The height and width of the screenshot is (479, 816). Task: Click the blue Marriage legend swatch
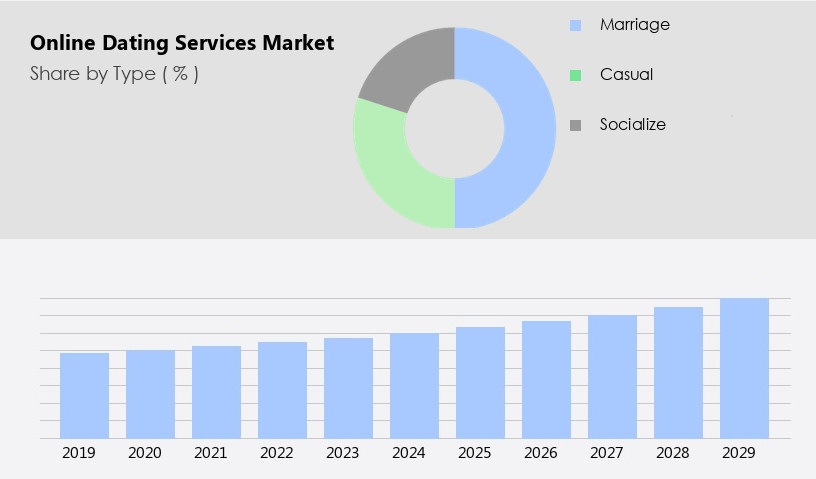[575, 25]
